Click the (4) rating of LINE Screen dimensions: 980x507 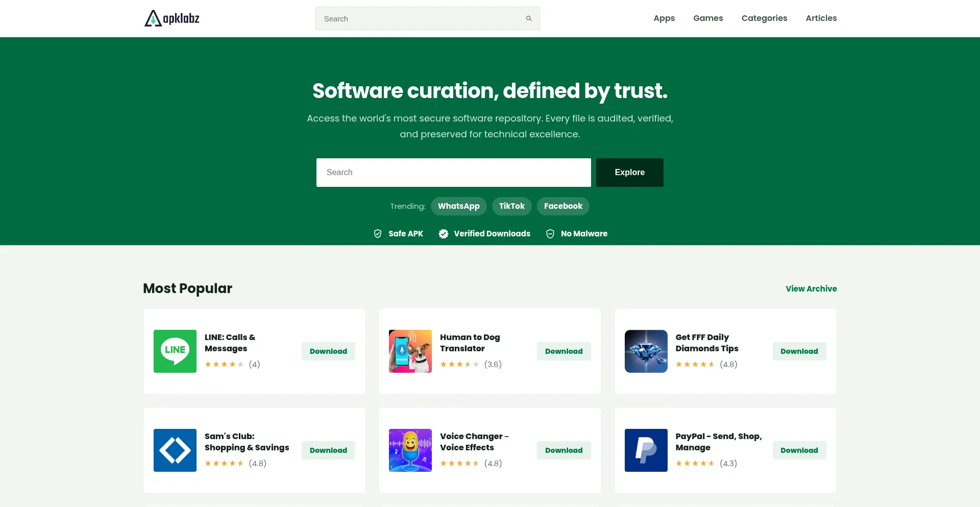254,365
